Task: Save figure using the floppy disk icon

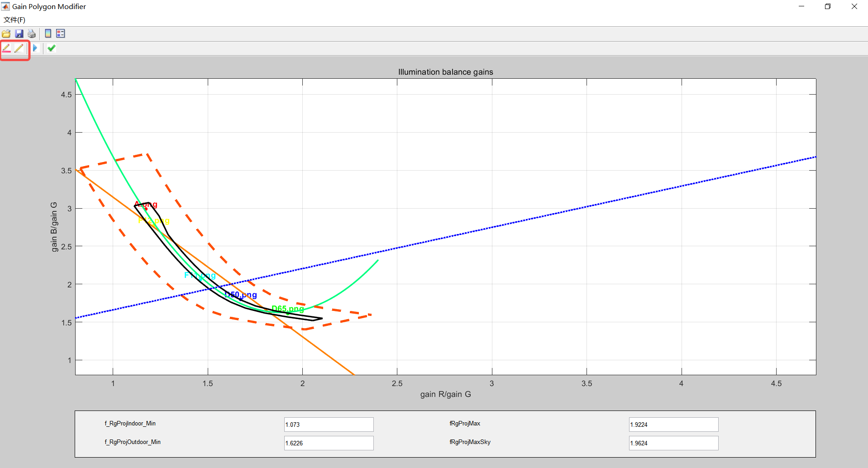Action: [19, 33]
